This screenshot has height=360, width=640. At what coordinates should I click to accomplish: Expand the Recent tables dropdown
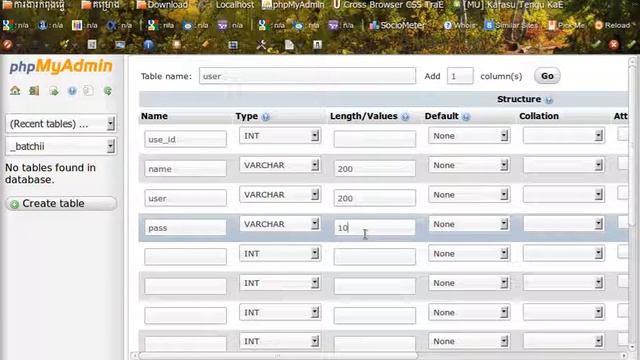pyautogui.click(x=60, y=124)
